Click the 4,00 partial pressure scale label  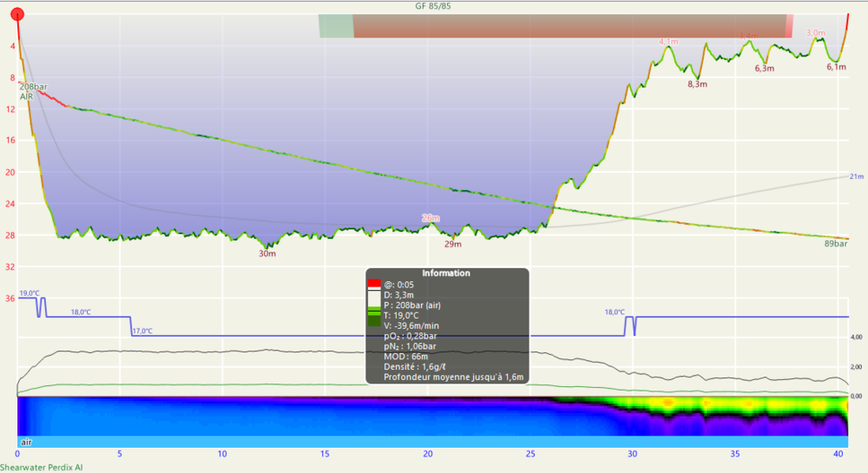(856, 337)
